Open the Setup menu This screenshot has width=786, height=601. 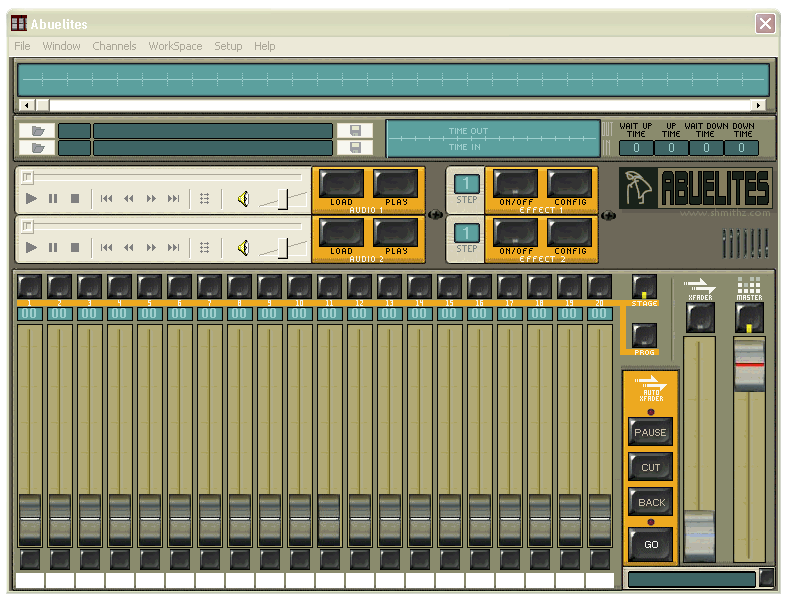228,46
